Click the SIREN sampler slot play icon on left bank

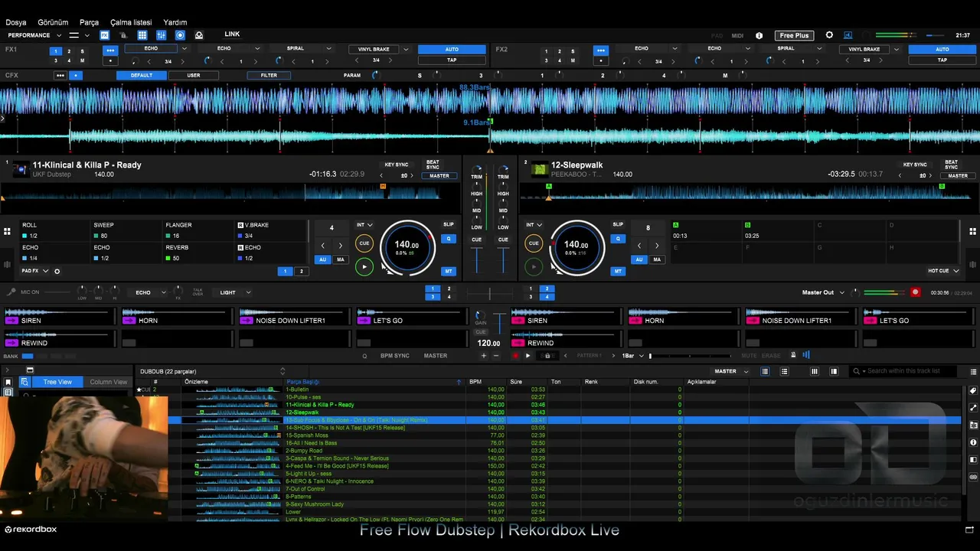(11, 321)
